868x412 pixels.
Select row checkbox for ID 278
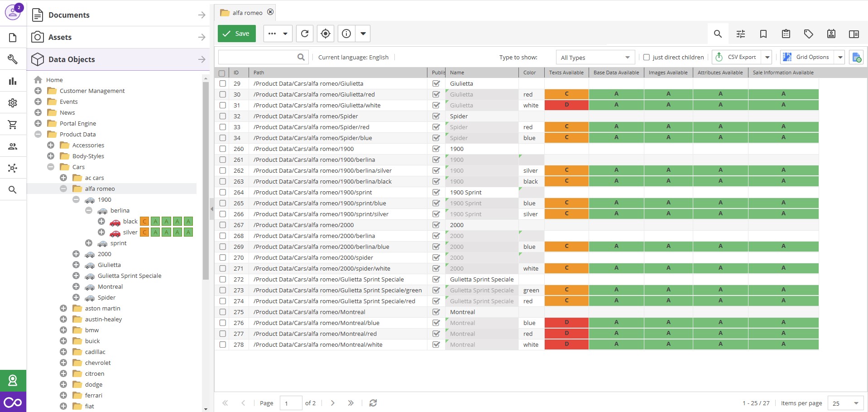(223, 344)
